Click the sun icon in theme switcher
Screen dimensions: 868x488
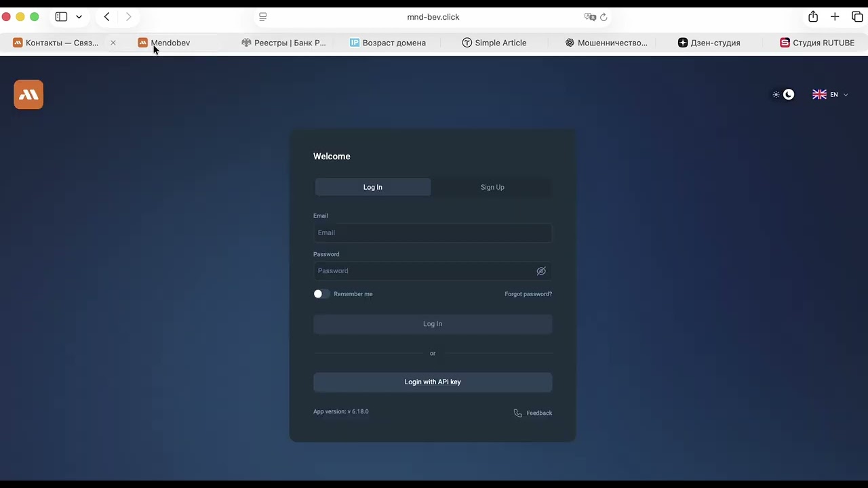point(776,95)
